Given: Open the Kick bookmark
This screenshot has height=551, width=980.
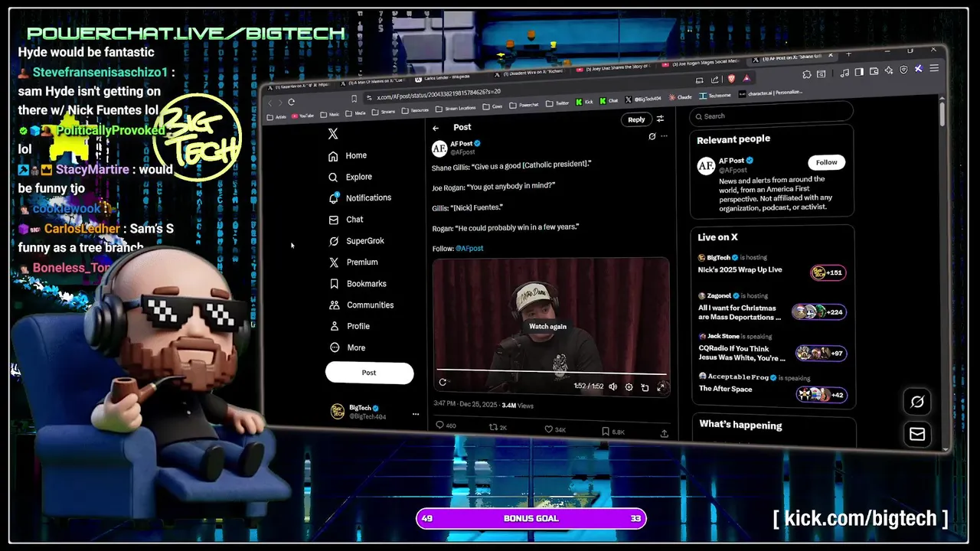Looking at the screenshot, I should click(x=583, y=101).
